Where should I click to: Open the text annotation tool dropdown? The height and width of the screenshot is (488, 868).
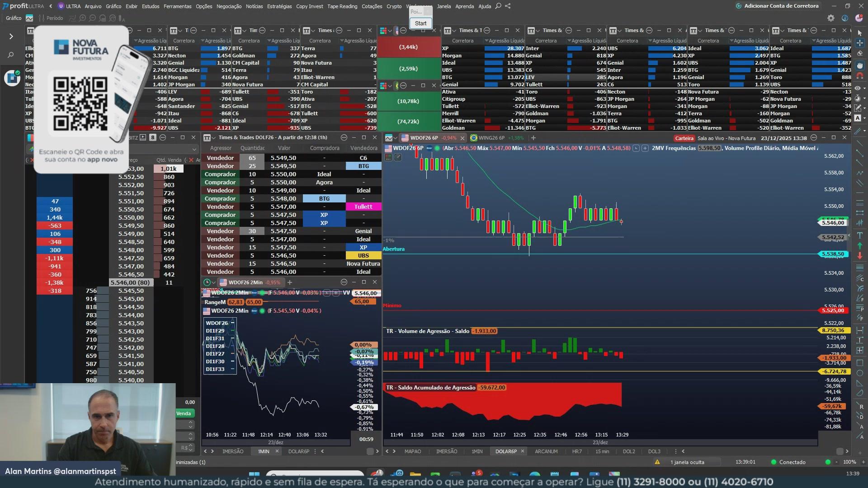click(x=865, y=118)
